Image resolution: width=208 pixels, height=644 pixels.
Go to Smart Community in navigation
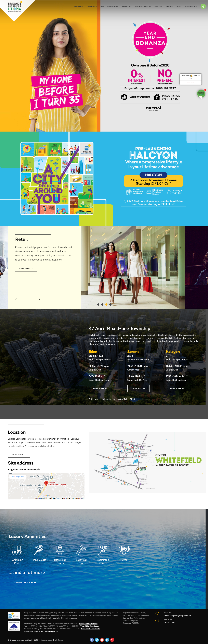(x=109, y=6)
